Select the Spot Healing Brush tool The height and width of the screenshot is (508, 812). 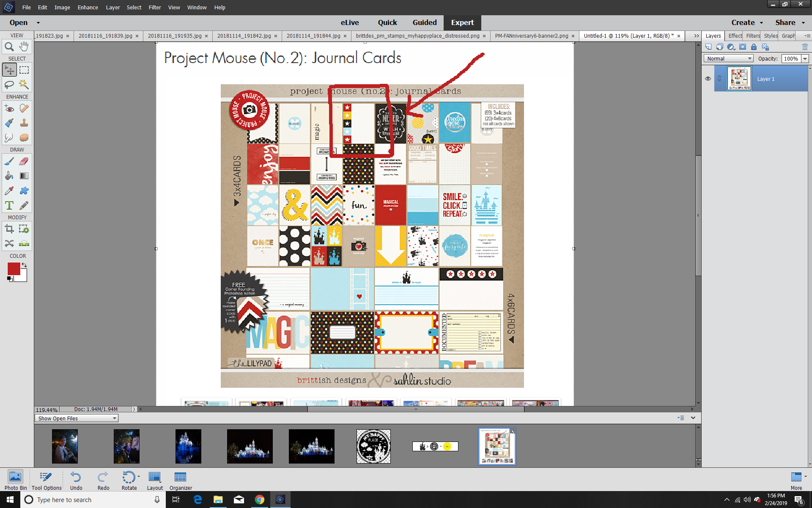(24, 108)
